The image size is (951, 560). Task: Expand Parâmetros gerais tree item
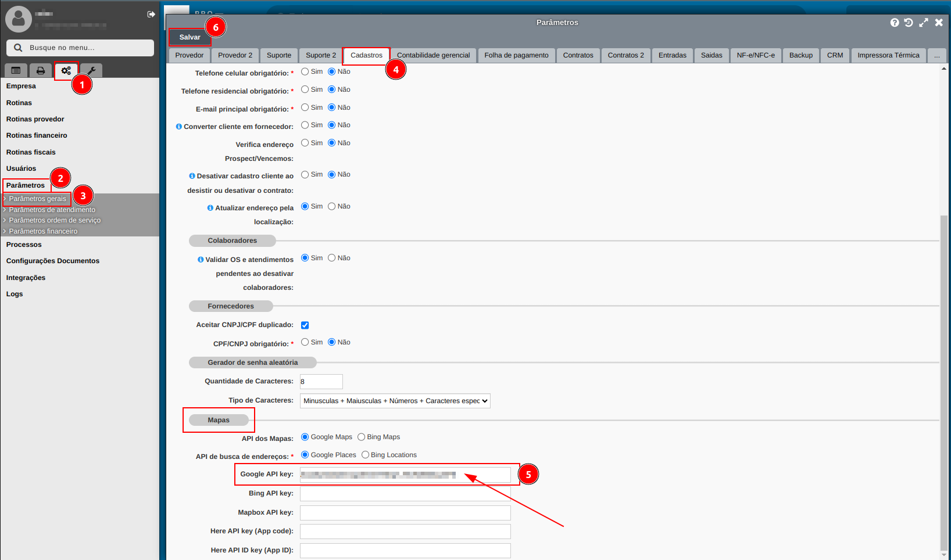point(37,199)
